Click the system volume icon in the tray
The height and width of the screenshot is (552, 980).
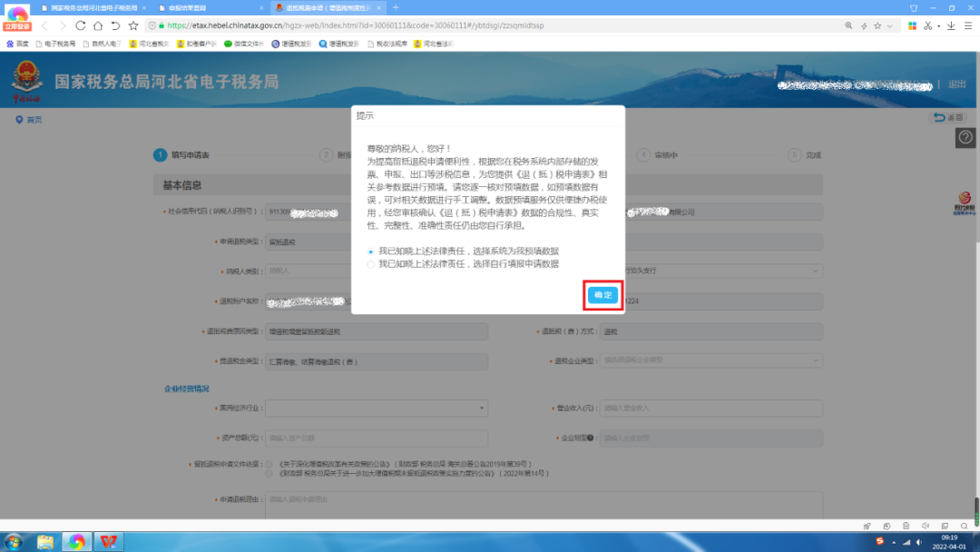(x=918, y=542)
